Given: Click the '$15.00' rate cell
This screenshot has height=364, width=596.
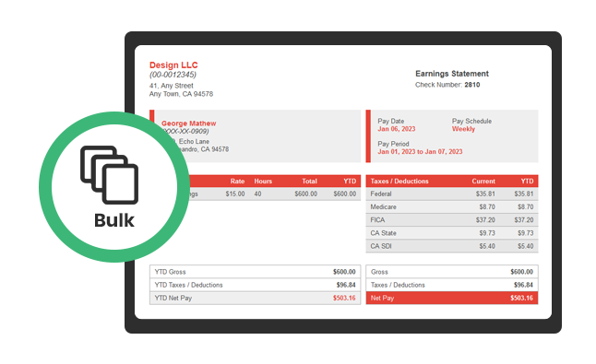Looking at the screenshot, I should click(x=235, y=194).
